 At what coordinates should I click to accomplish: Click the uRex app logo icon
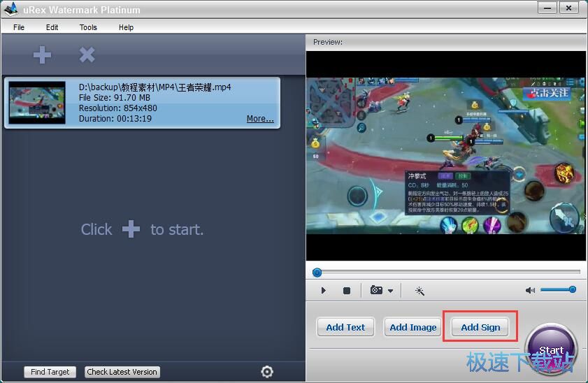click(x=11, y=9)
